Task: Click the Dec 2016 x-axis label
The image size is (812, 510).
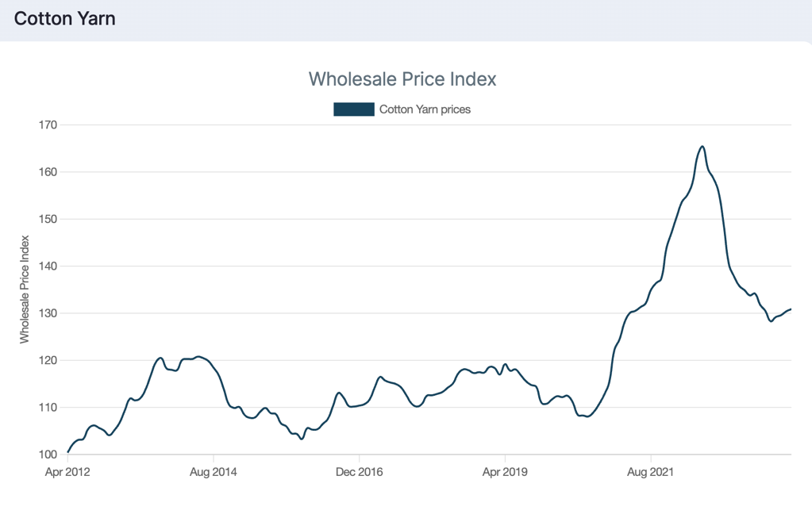Action: [x=359, y=473]
